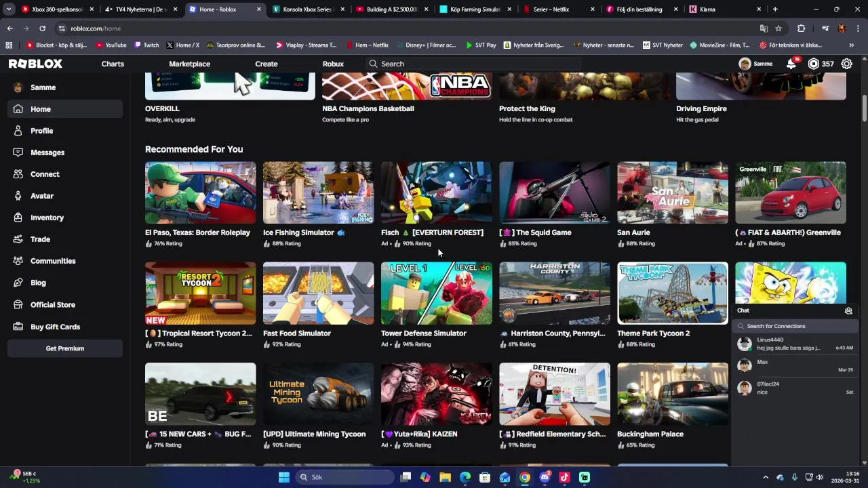The image size is (868, 488).
Task: Click the Trade icon in sidebar
Action: [18, 239]
